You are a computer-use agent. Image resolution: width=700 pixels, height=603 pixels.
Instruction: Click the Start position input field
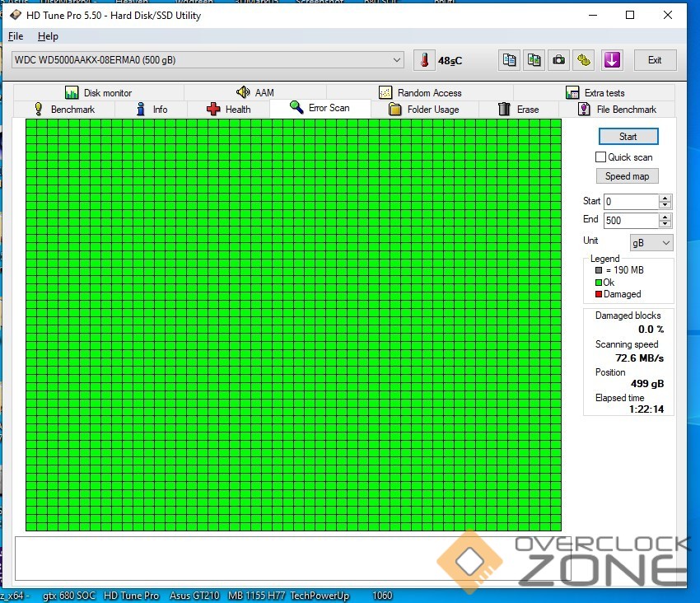tap(632, 202)
